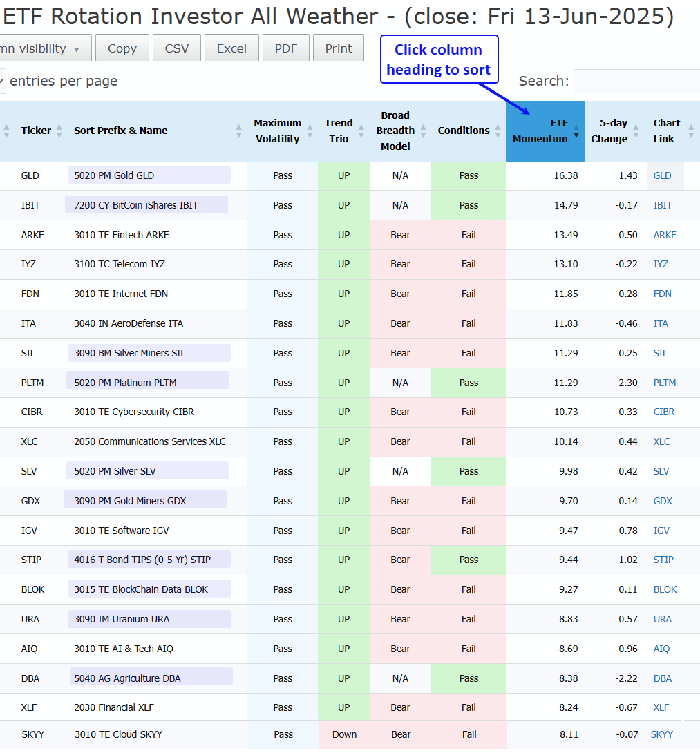
Task: Open GDX chart link
Action: tap(663, 502)
